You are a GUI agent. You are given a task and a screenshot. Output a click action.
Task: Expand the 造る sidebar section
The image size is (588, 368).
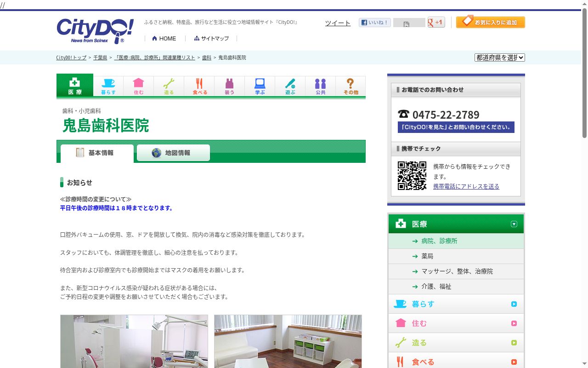tap(514, 343)
